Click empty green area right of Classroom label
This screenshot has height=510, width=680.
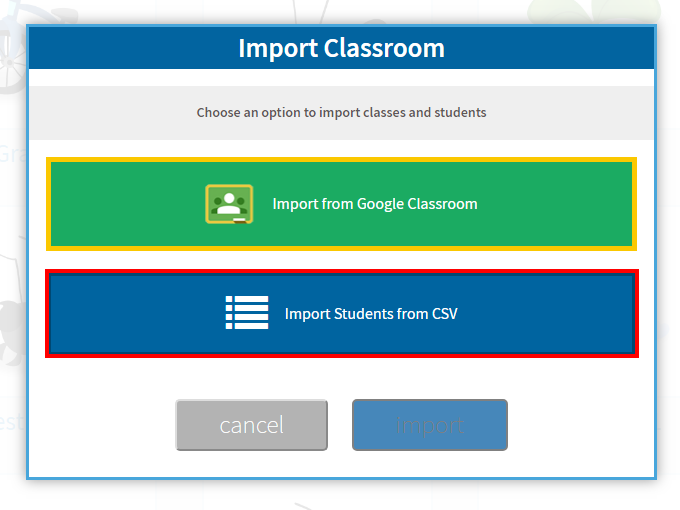[560, 204]
